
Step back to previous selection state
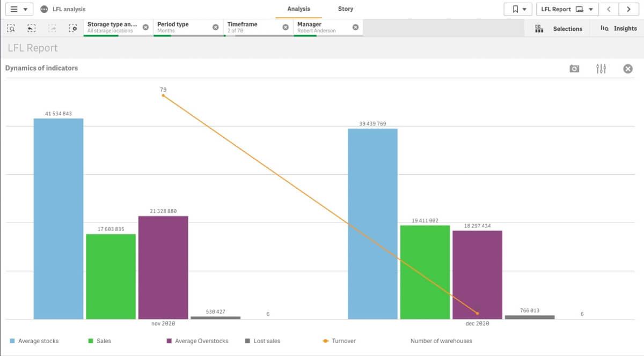30,28
